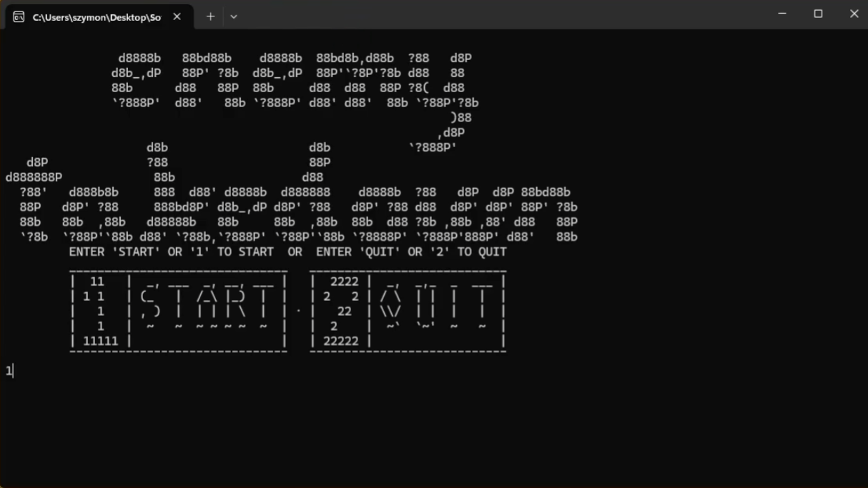Close the current terminal tab

pos(177,16)
